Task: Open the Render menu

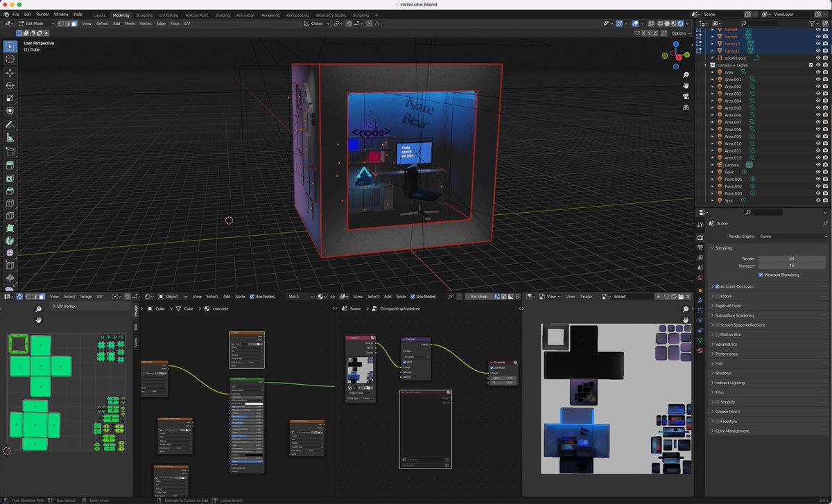Action: (43, 14)
